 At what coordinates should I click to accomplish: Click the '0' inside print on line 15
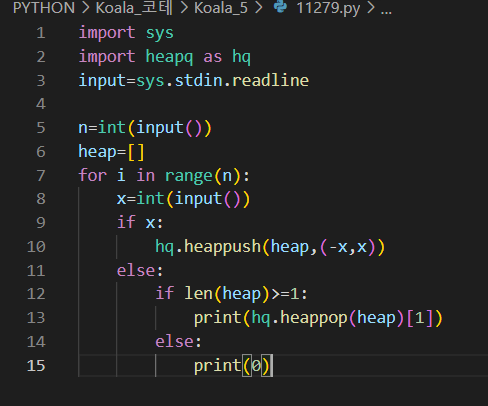point(256,366)
